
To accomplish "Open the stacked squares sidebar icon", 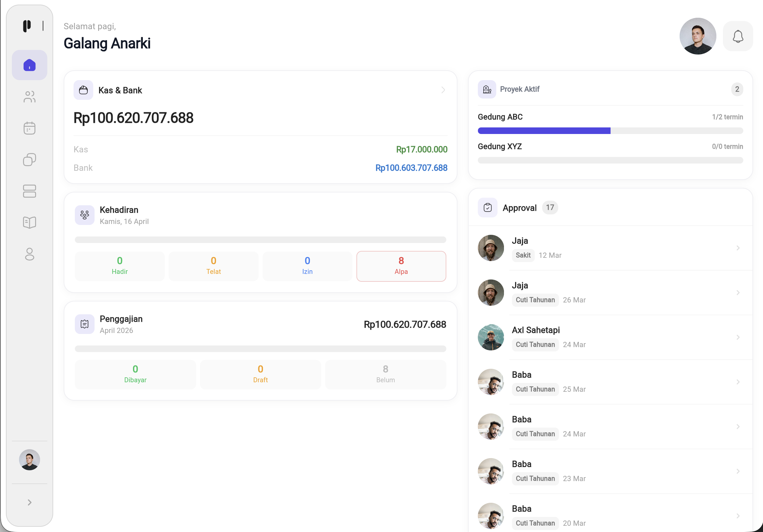I will point(30,160).
